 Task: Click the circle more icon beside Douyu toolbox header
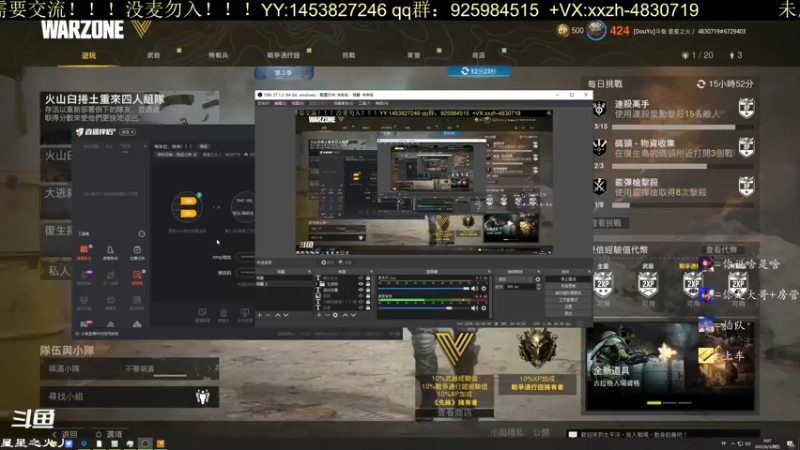pyautogui.click(x=142, y=234)
